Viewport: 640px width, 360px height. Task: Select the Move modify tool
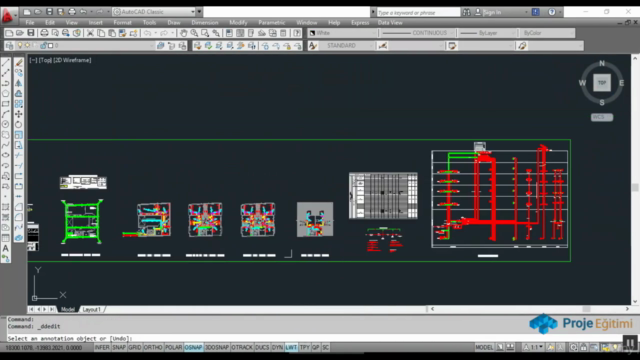[19, 114]
